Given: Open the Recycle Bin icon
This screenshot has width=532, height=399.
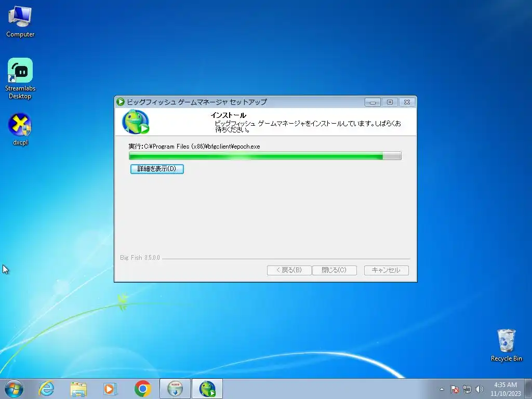Looking at the screenshot, I should pos(506,345).
